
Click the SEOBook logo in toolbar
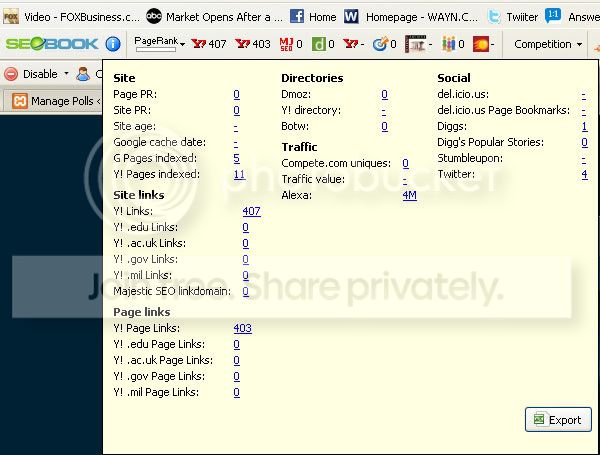[x=52, y=44]
